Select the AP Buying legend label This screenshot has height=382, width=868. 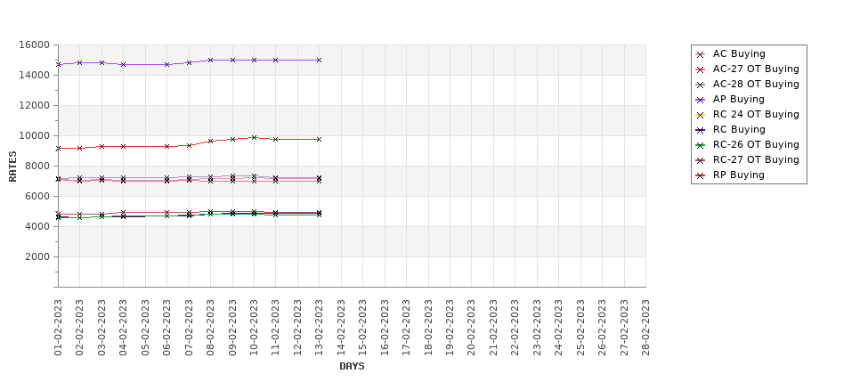(x=738, y=99)
